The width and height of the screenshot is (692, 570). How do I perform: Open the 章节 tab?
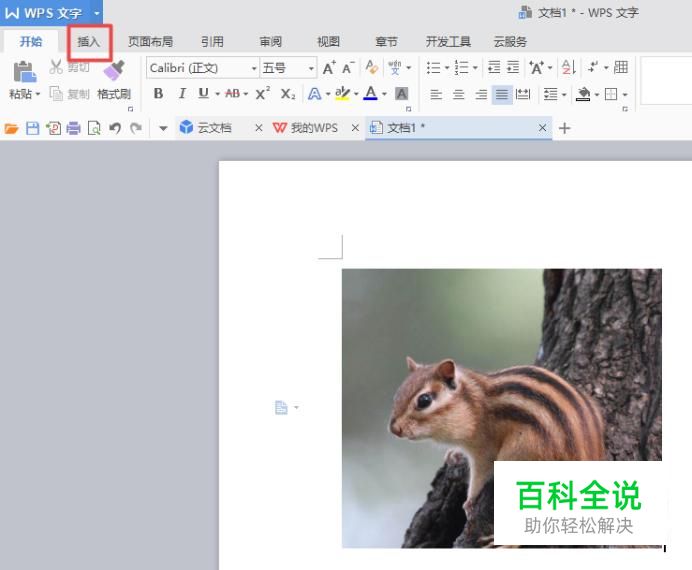[387, 42]
